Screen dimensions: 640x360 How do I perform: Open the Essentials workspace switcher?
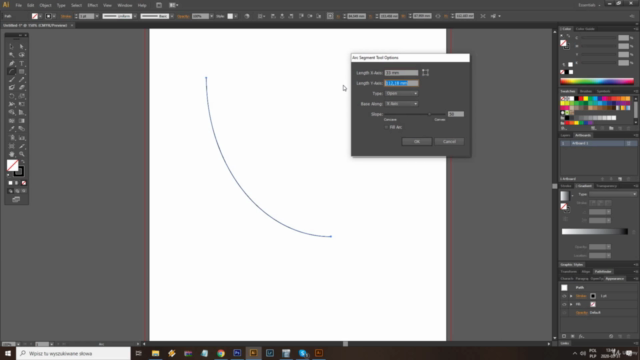589,5
